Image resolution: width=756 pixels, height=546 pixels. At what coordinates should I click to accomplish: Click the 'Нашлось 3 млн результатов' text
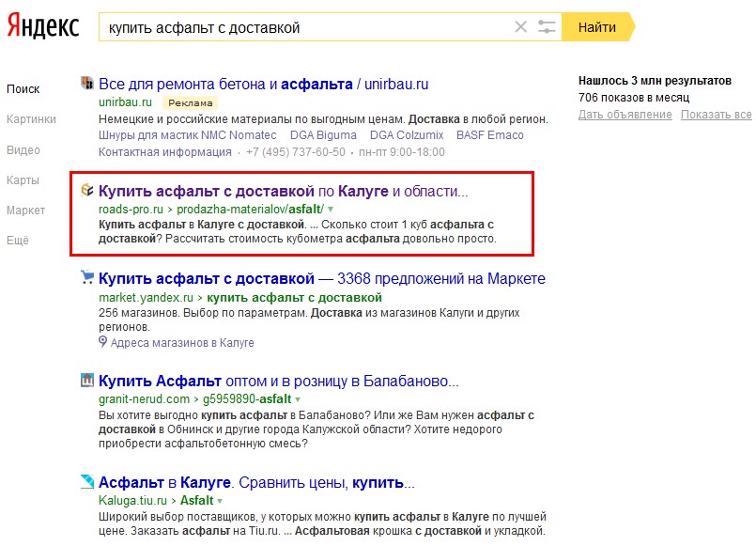pyautogui.click(x=655, y=81)
